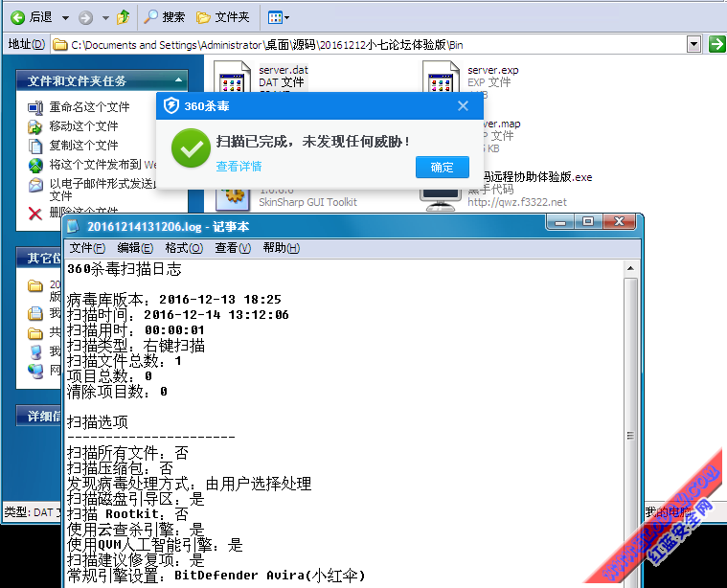Screen dimensions: 727x588
Task: Click the 扫描文件总数 line in log
Action: pyautogui.click(x=125, y=361)
